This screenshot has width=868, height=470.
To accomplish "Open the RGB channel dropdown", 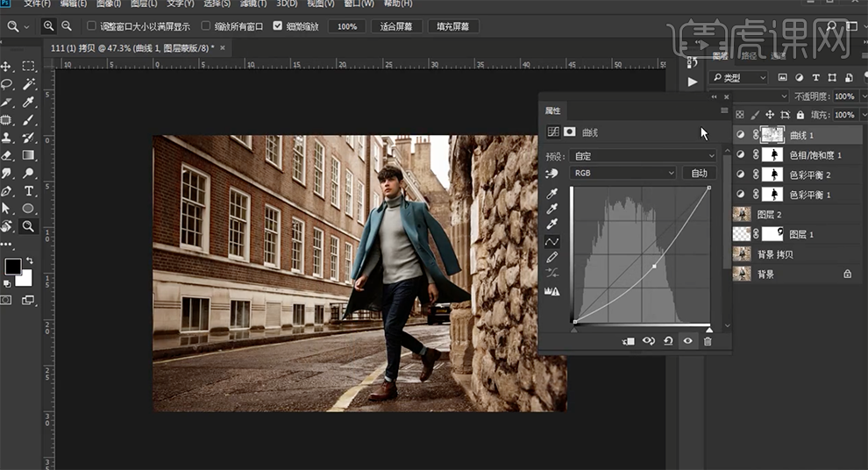I will pyautogui.click(x=623, y=174).
